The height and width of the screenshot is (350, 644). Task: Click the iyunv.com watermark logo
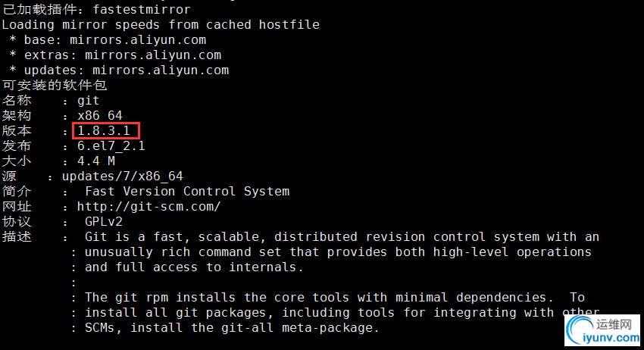click(602, 330)
